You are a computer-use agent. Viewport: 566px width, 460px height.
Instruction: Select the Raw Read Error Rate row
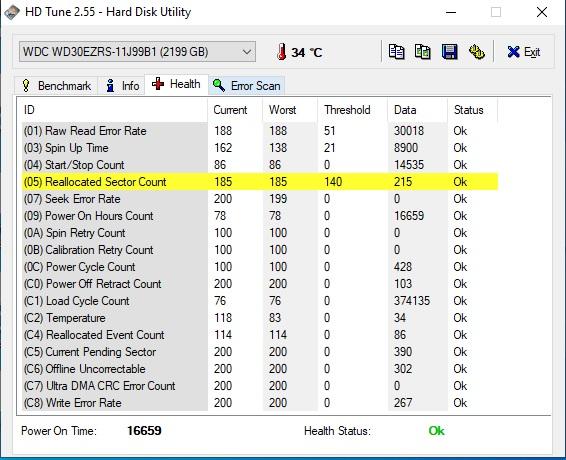260,131
